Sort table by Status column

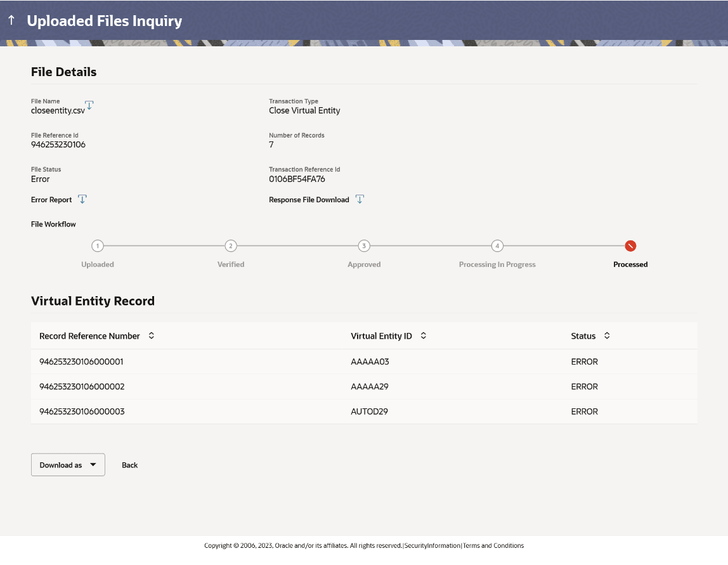coord(606,335)
